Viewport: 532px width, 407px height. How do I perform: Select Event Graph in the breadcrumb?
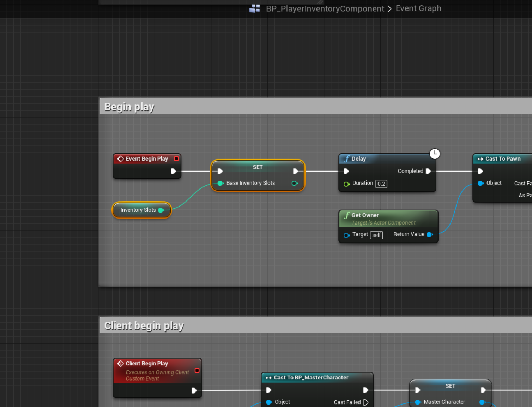(x=418, y=8)
